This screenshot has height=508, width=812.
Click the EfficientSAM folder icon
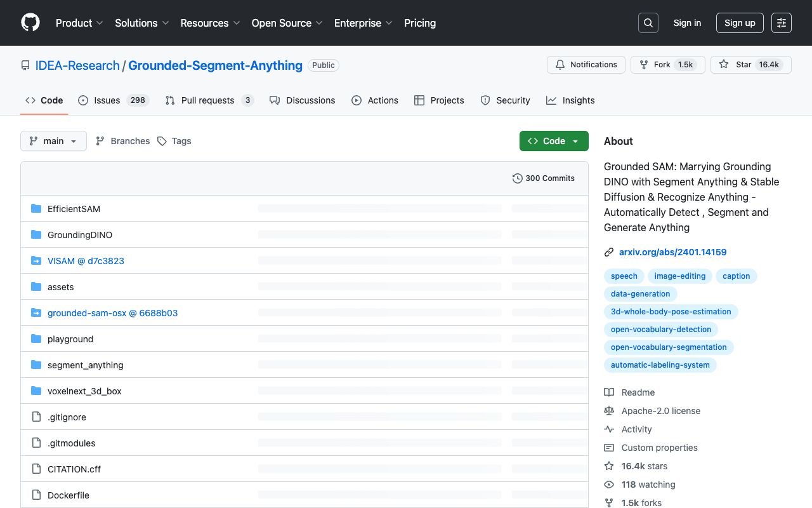pyautogui.click(x=36, y=209)
